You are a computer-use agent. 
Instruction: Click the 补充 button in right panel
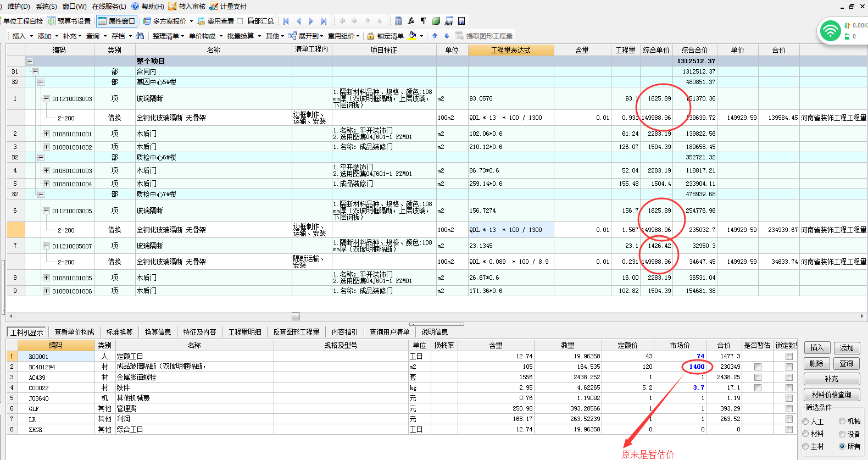[832, 379]
